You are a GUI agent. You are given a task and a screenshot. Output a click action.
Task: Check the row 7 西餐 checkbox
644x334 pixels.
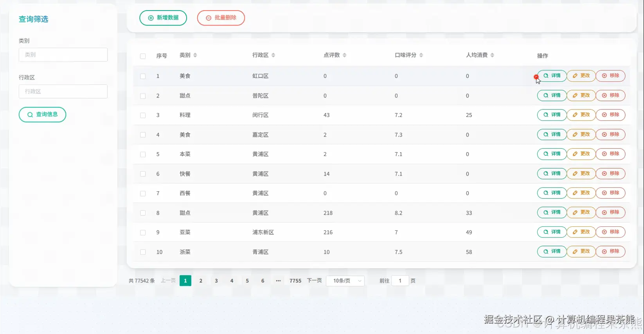tap(143, 194)
